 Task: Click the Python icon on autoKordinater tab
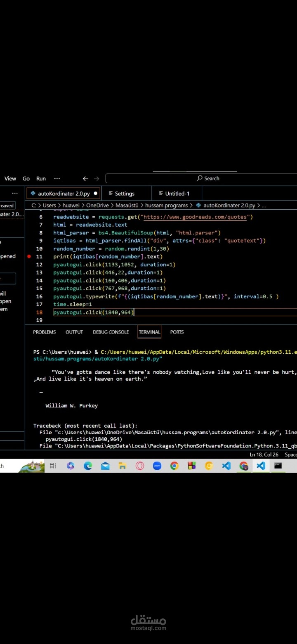(33, 193)
